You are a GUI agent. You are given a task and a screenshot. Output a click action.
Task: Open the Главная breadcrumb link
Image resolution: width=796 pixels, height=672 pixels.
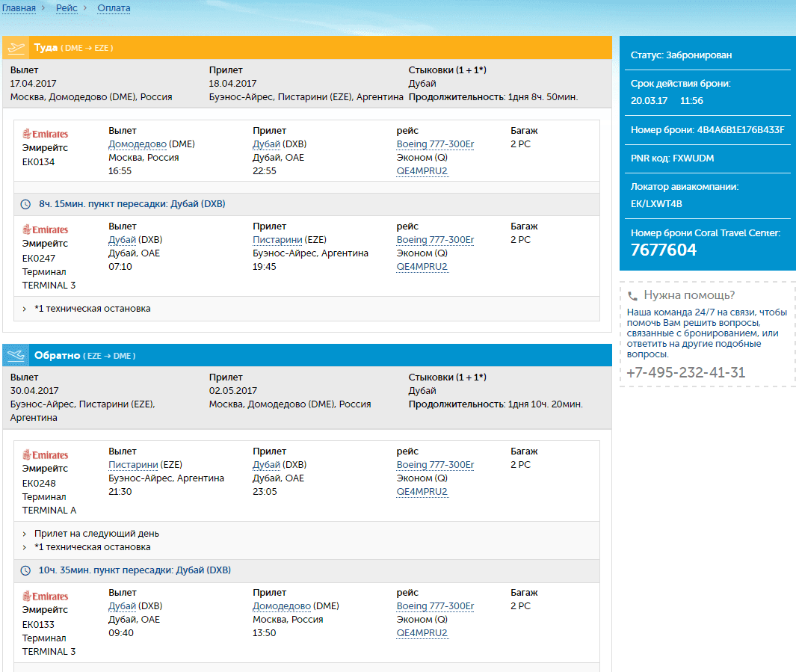pyautogui.click(x=19, y=8)
